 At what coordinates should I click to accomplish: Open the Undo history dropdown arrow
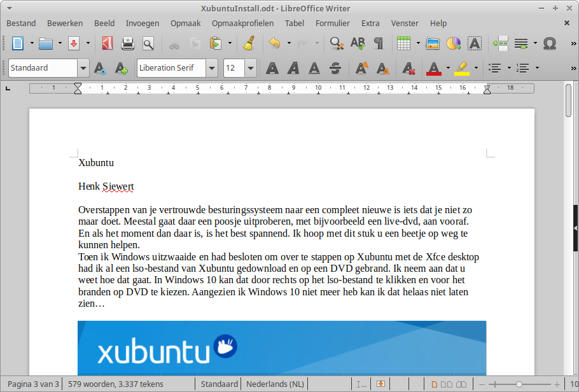pos(289,44)
